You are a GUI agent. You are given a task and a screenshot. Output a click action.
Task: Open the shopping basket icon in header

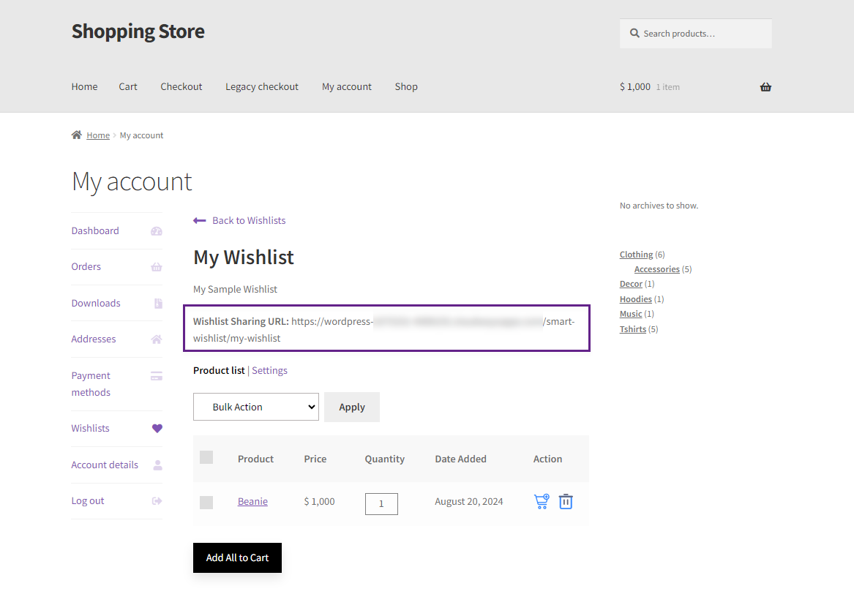[765, 87]
